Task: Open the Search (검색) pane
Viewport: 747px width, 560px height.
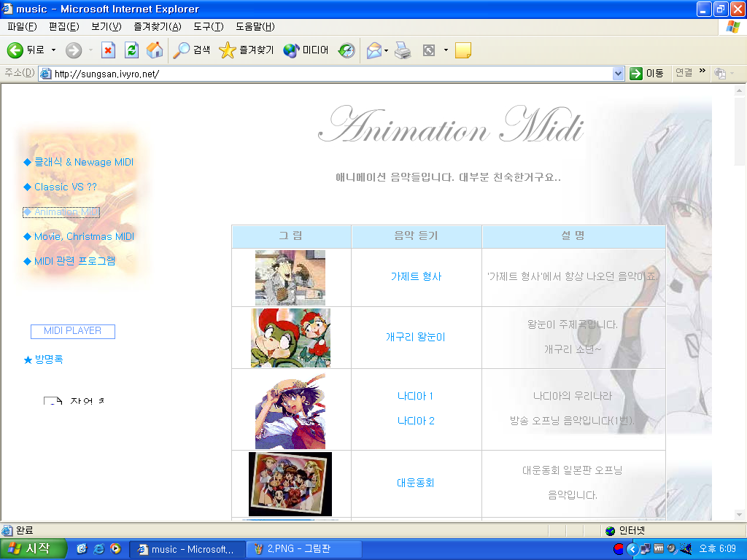Action: (191, 50)
